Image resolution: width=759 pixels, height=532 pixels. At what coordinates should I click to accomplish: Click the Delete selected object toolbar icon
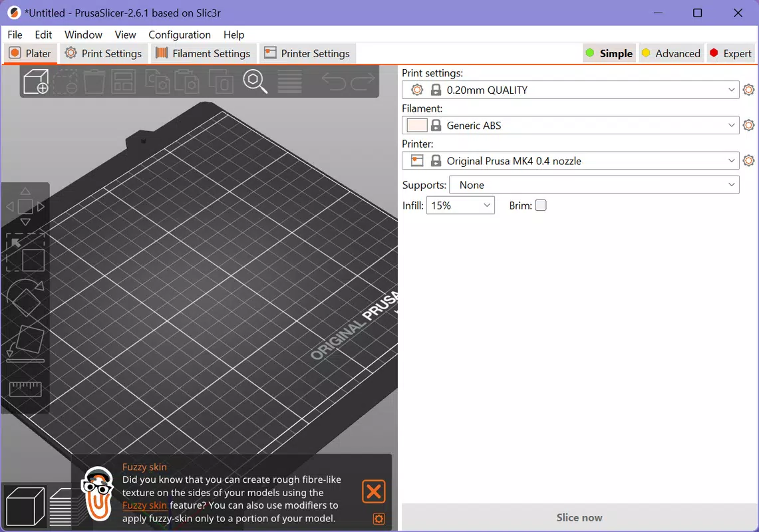pos(65,81)
